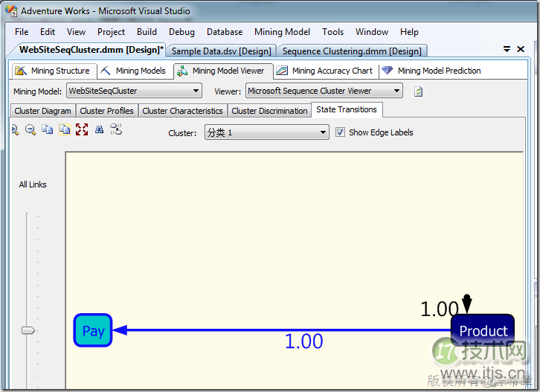Image resolution: width=540 pixels, height=392 pixels.
Task: Click the refresh viewer content icon
Action: click(x=419, y=91)
